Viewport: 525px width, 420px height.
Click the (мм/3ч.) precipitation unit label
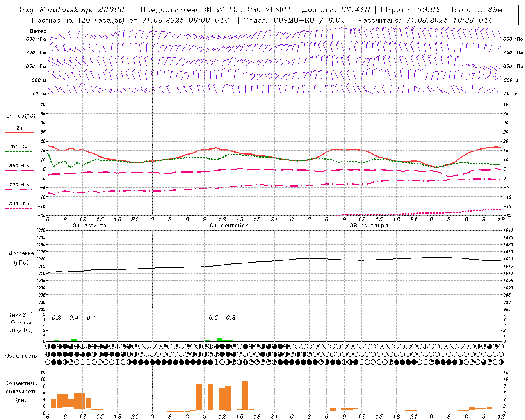pos(21,315)
